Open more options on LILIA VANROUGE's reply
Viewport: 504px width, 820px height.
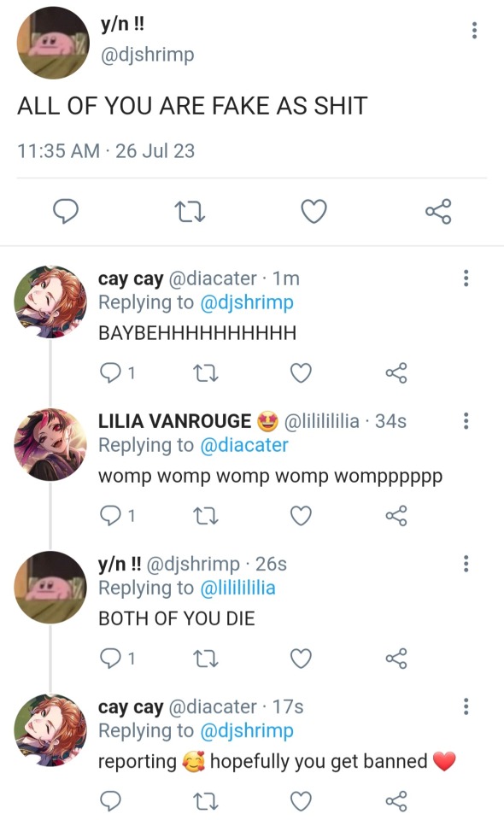coord(466,420)
